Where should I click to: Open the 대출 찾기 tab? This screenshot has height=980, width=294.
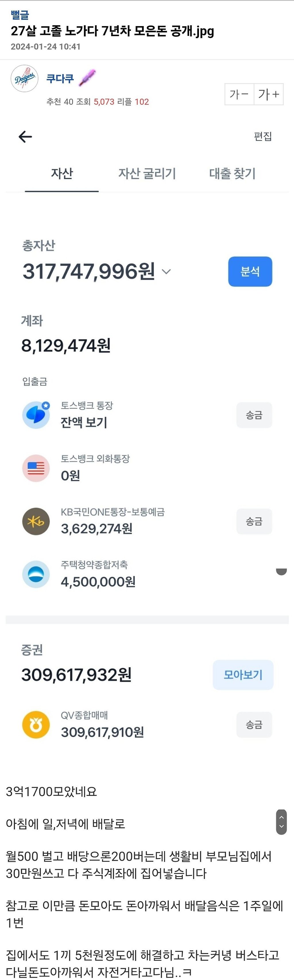[x=233, y=174]
